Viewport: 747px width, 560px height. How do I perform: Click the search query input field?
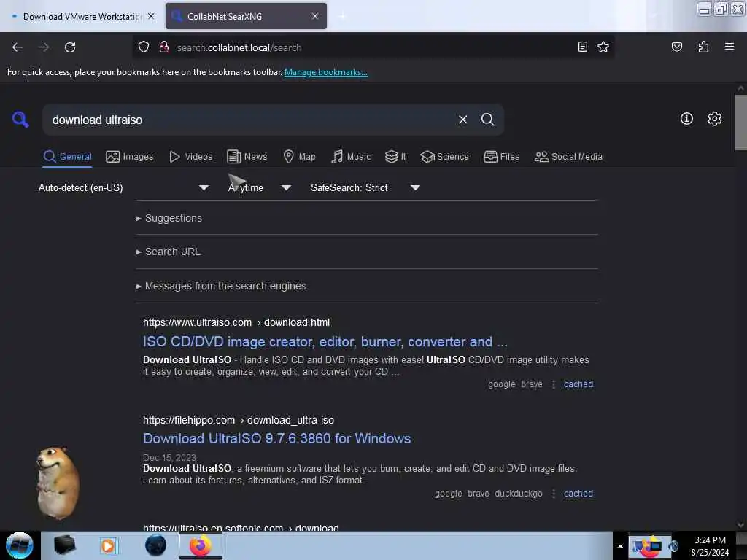tap(250, 120)
